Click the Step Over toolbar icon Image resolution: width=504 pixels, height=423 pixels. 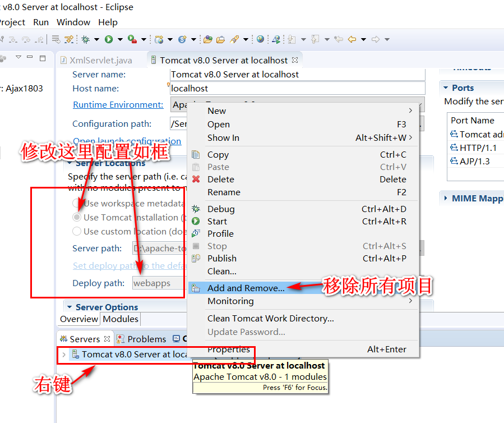(26, 40)
